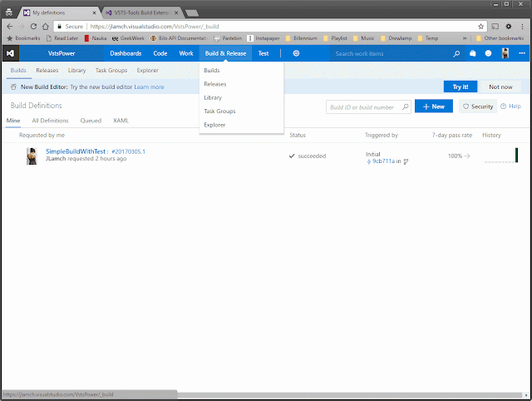Viewport: 532px width, 401px height.
Task: Click the branch icon in Triggered by column
Action: [x=406, y=161]
